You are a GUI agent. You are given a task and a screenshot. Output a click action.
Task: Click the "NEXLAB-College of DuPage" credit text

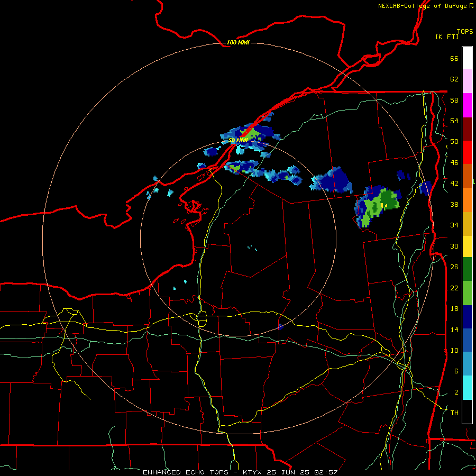point(422,6)
